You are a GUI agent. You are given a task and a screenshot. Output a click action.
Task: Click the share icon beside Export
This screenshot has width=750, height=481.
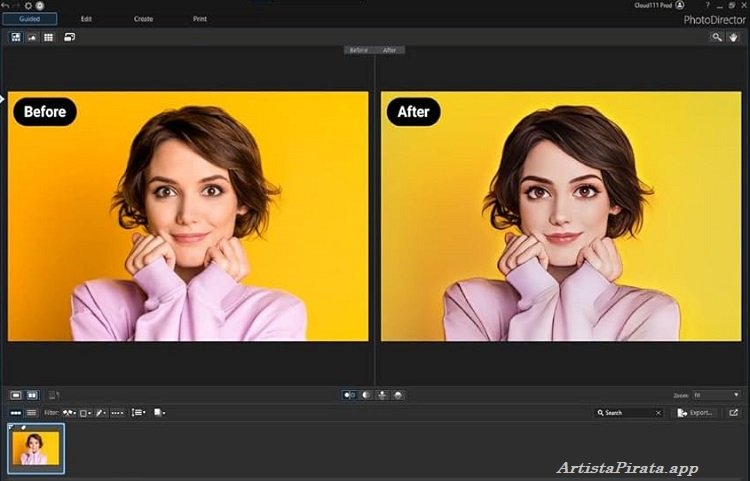point(733,412)
